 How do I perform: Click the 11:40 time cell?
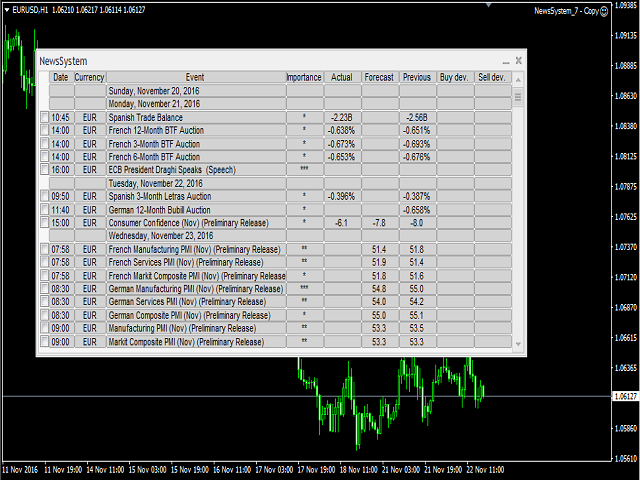60,210
